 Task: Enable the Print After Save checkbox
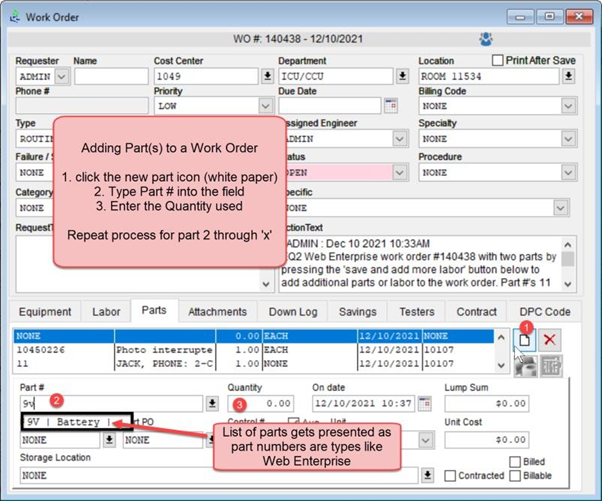[498, 61]
